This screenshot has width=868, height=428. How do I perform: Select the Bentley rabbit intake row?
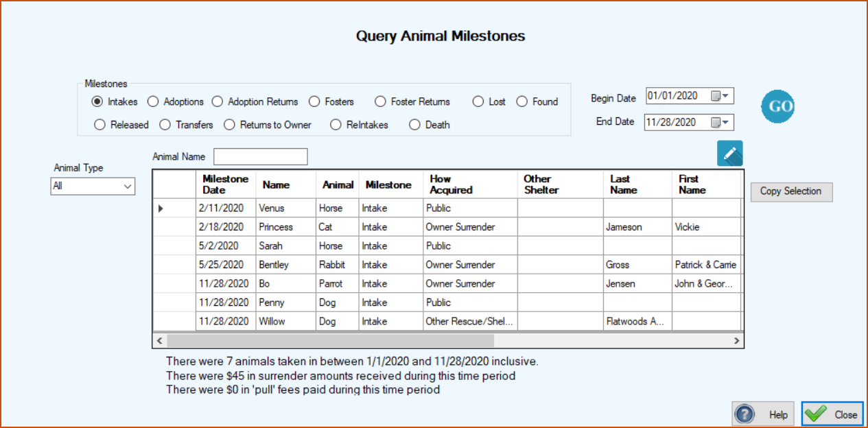tap(447, 265)
